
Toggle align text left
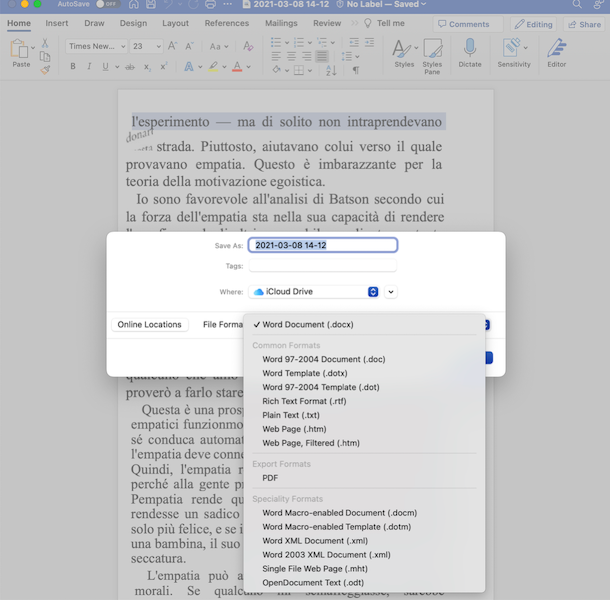click(276, 56)
